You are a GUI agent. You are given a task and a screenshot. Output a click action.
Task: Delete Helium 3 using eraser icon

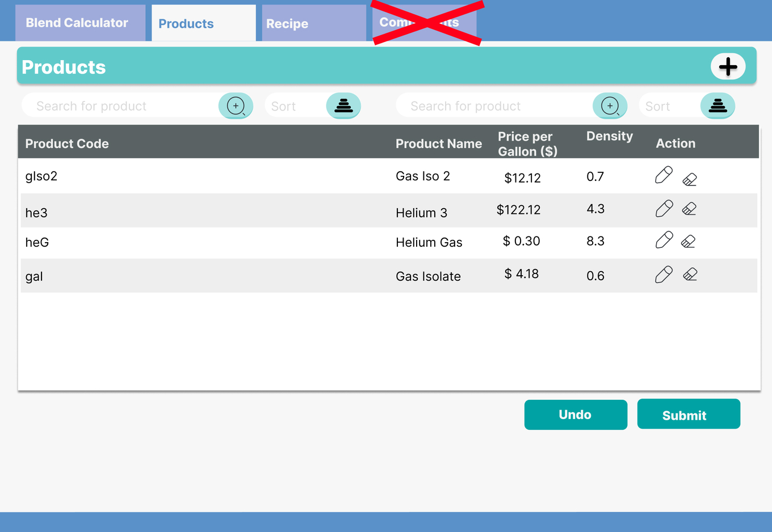[x=690, y=209]
